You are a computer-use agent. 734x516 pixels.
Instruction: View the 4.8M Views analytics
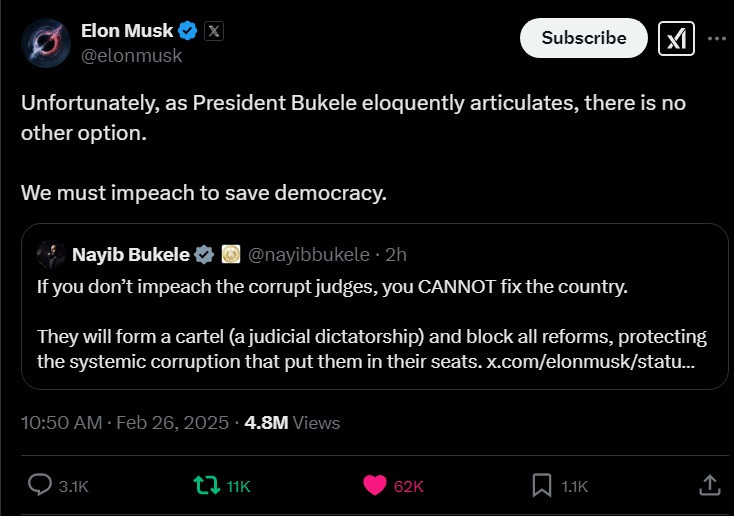coord(292,423)
